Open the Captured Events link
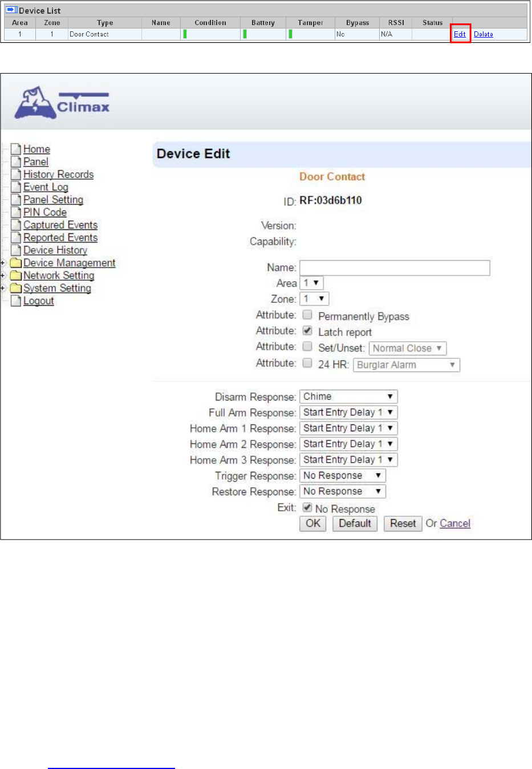 pyautogui.click(x=60, y=225)
